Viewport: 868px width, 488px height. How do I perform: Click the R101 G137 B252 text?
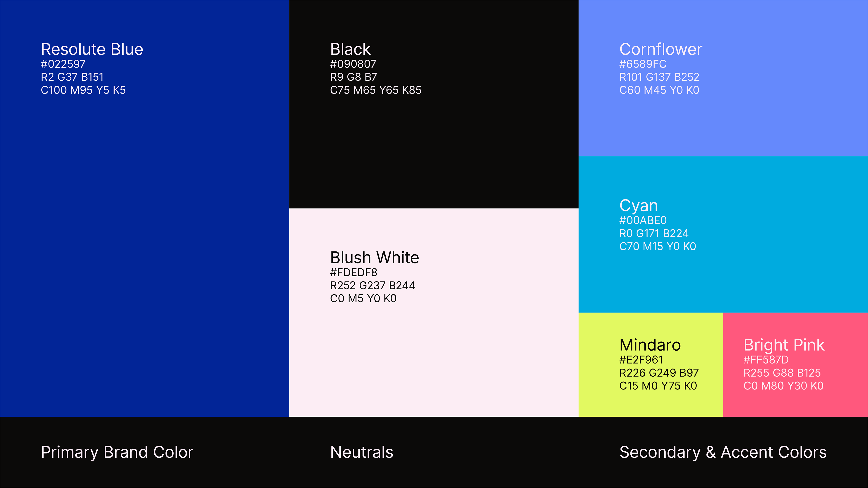pyautogui.click(x=659, y=77)
